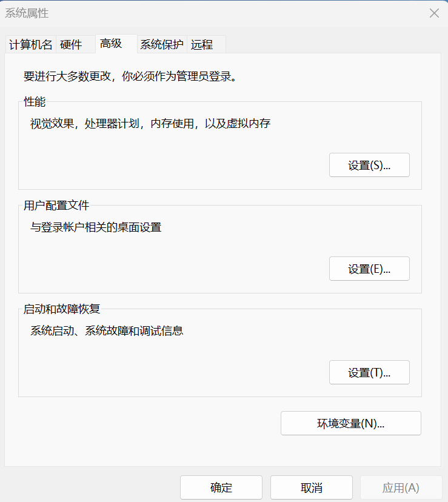Open startup and recovery 设置(T) settings

[x=369, y=372]
